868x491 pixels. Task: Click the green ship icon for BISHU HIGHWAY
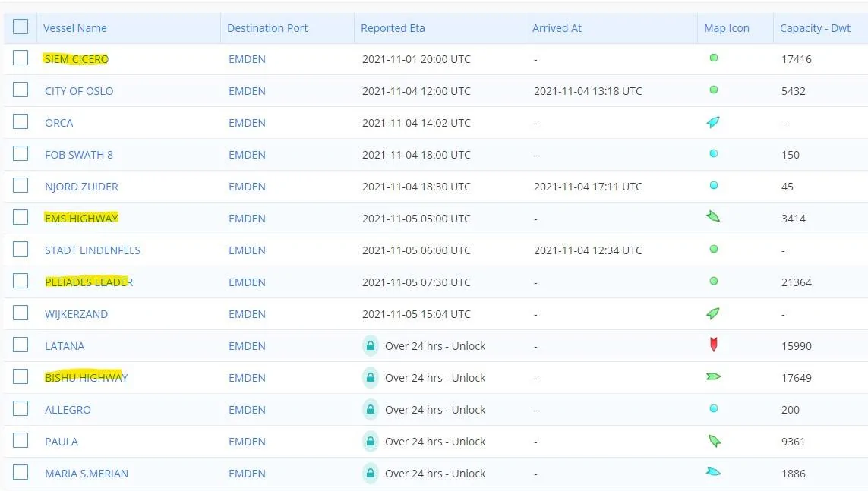pyautogui.click(x=714, y=376)
